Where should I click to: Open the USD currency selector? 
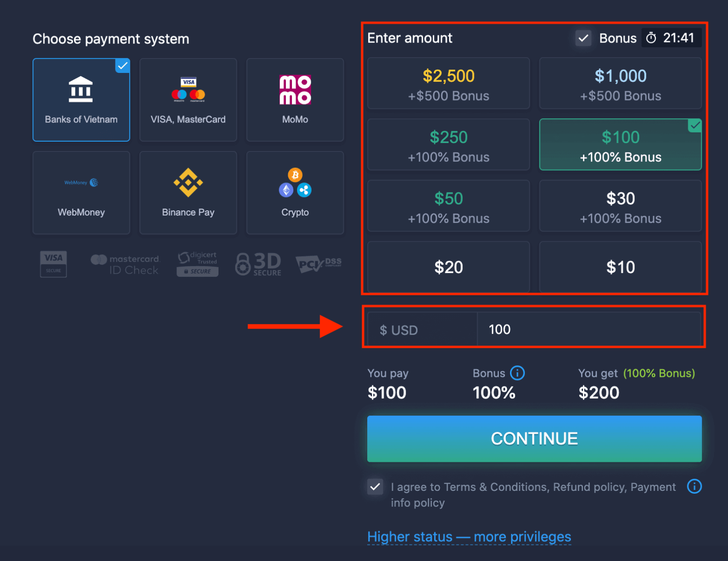tap(420, 329)
